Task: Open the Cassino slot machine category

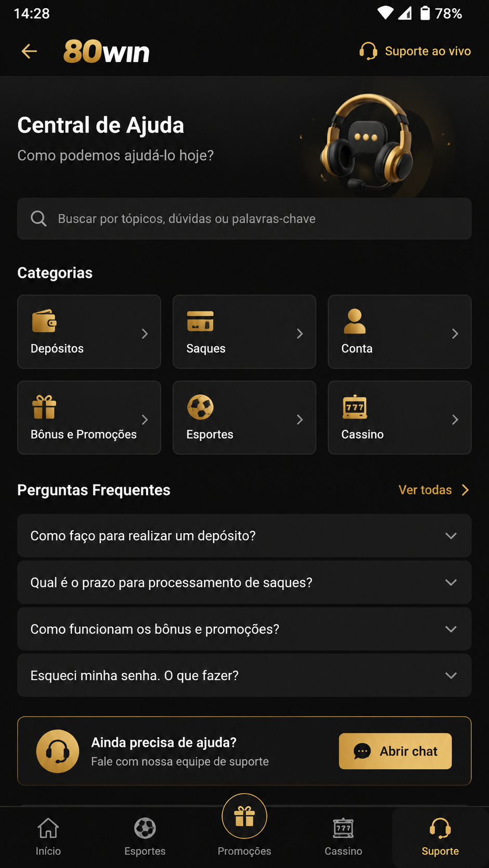Action: 400,418
